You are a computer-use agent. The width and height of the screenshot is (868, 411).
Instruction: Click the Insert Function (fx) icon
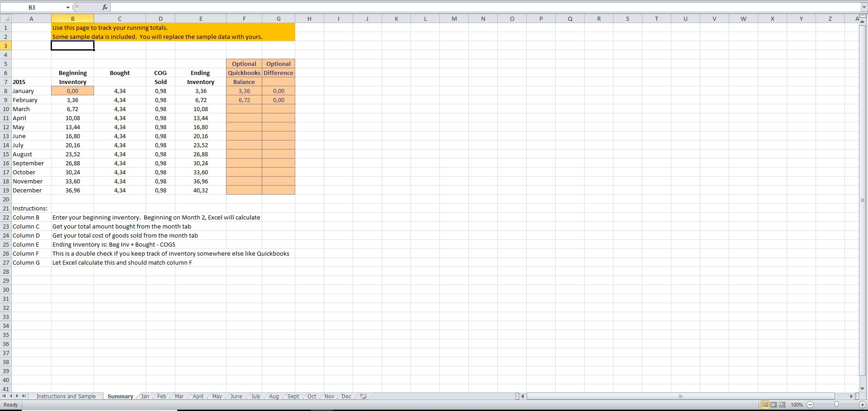[x=104, y=7]
